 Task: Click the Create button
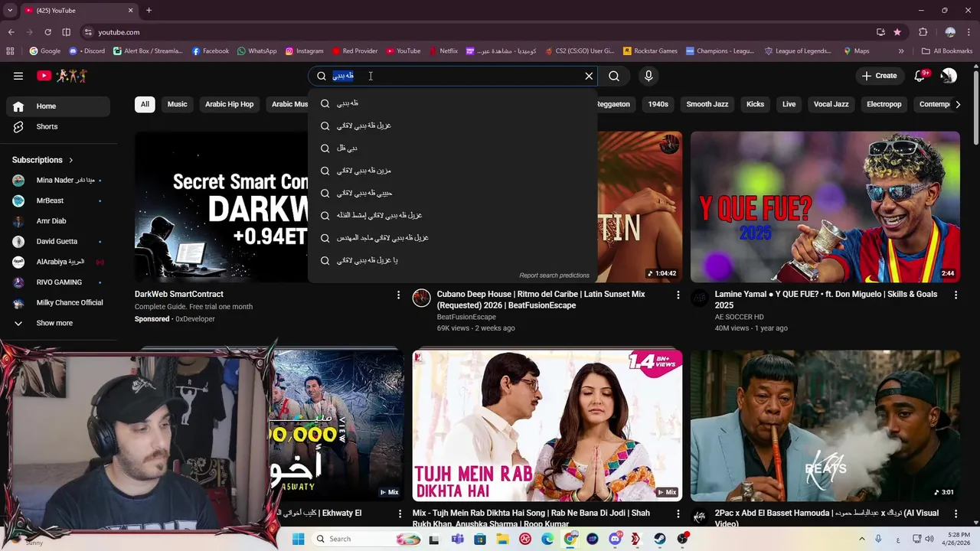tap(879, 76)
